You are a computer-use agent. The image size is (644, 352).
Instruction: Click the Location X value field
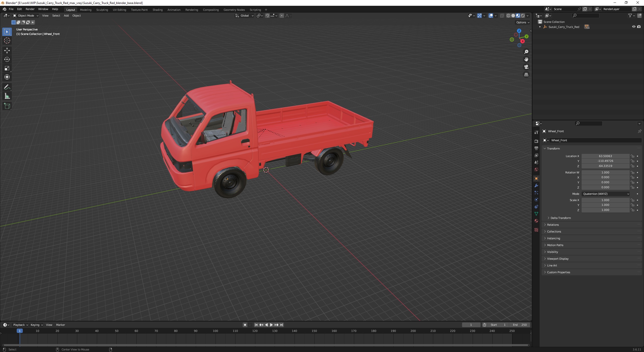point(605,156)
